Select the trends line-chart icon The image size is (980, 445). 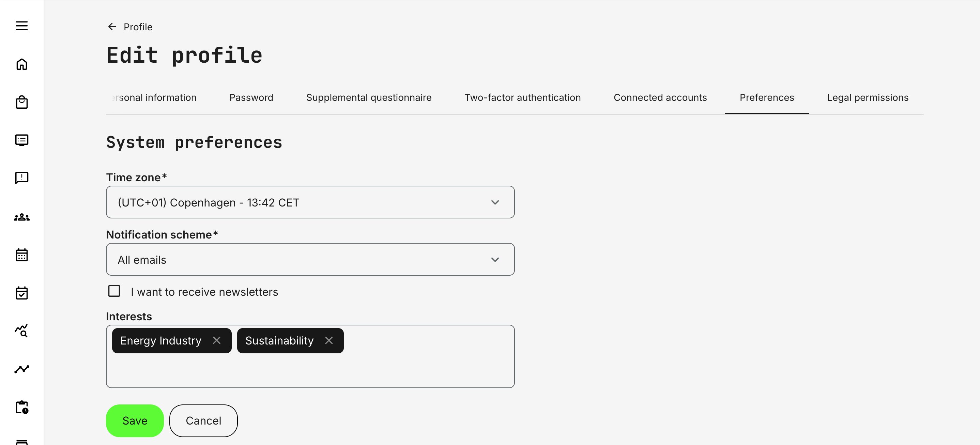pyautogui.click(x=22, y=369)
